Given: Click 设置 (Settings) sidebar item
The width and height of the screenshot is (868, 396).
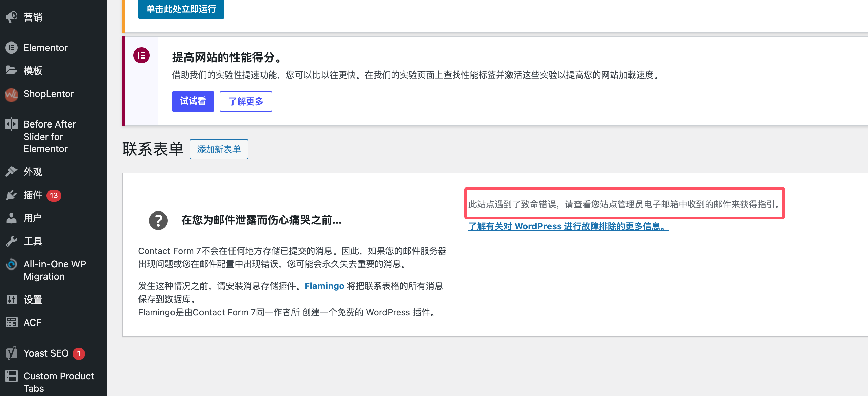Looking at the screenshot, I should (31, 299).
